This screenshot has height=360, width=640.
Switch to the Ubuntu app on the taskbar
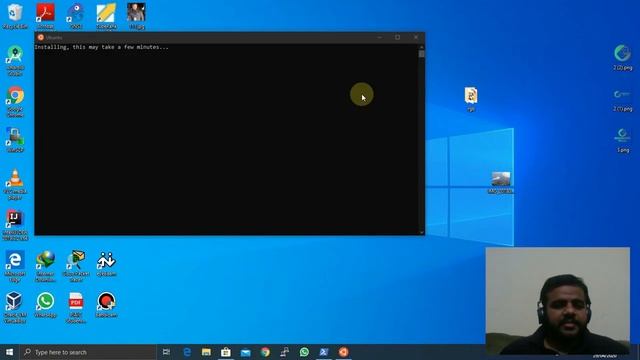point(343,352)
